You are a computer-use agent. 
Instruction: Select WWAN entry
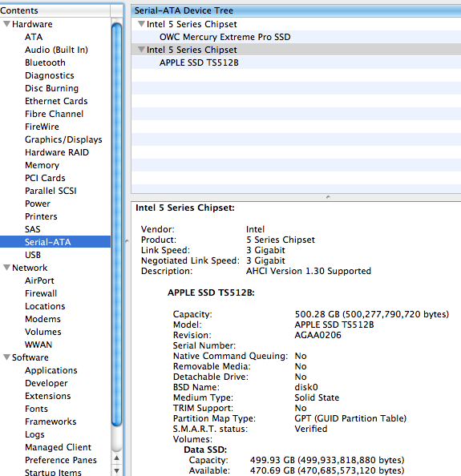[x=38, y=345]
